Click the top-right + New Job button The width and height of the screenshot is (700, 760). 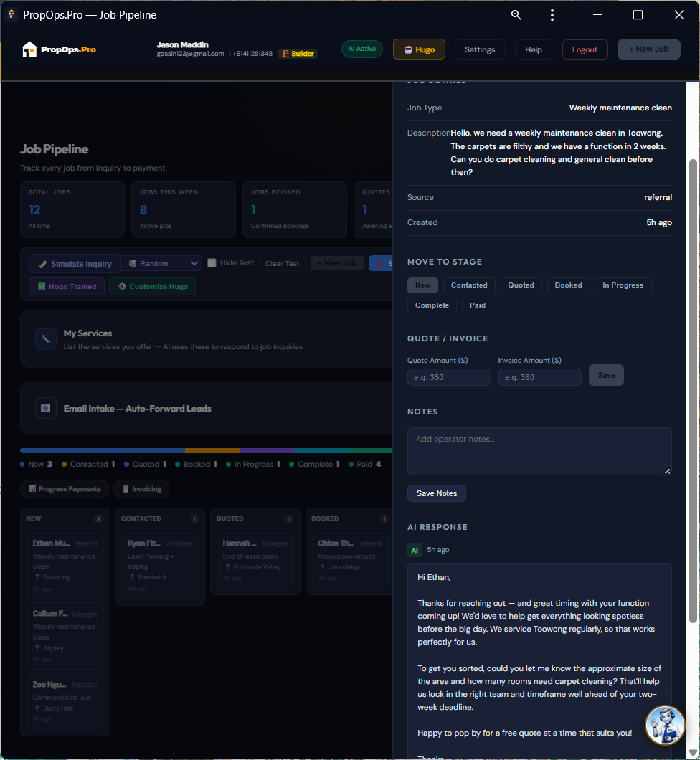(648, 49)
